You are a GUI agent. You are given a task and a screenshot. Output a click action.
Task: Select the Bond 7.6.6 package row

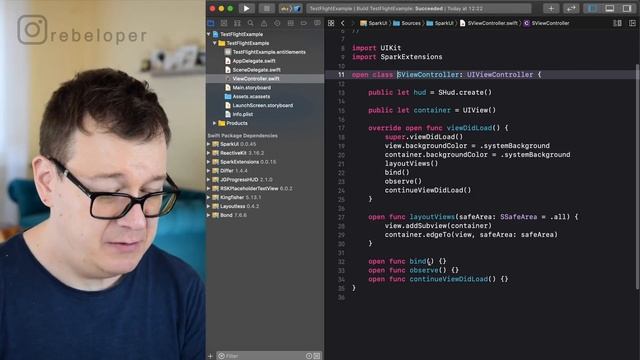click(265, 215)
